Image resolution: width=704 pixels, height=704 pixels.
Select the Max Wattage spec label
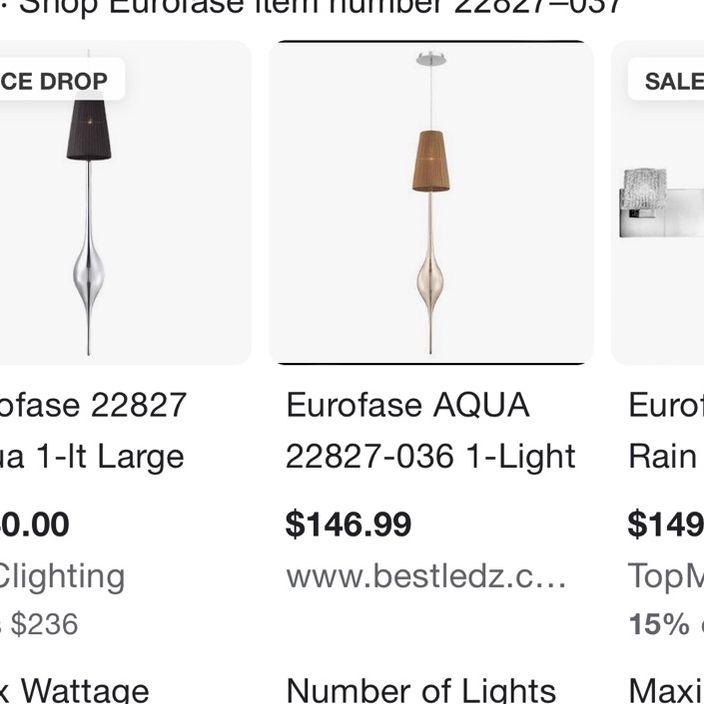(x=74, y=691)
